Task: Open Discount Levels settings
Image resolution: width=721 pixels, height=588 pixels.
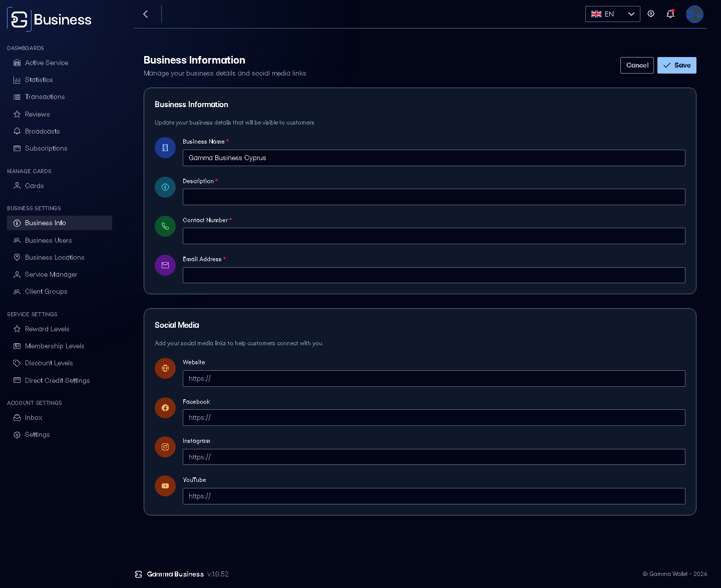Action: [60, 363]
